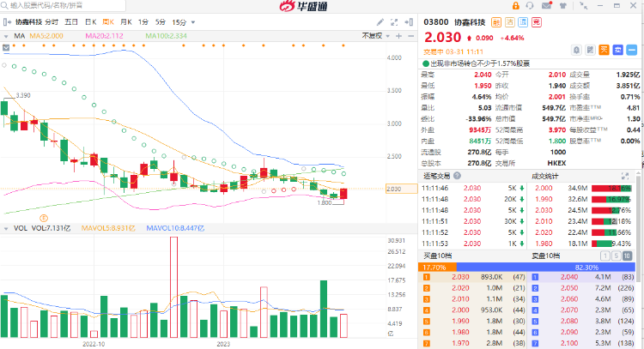Open the 15分 interval dropdown arrow
Screen dimensions: 644x349
[193, 22]
